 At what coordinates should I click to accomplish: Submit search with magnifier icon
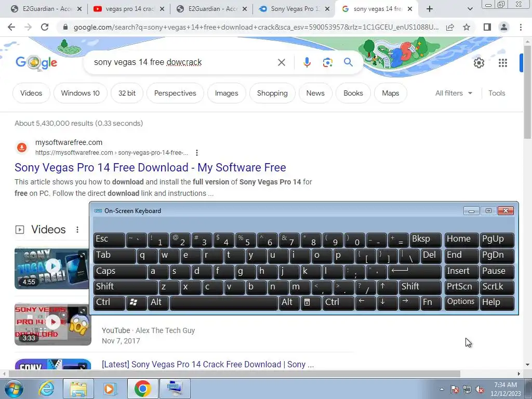[348, 62]
